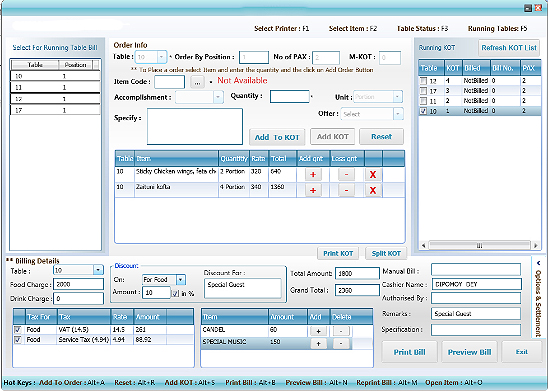Remove Zaituni kofta item with red X

click(x=373, y=190)
